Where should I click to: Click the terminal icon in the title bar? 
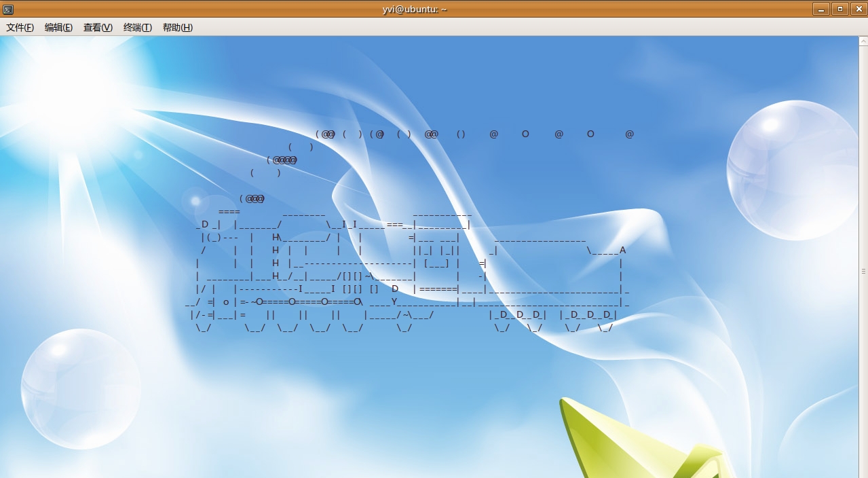(x=8, y=9)
